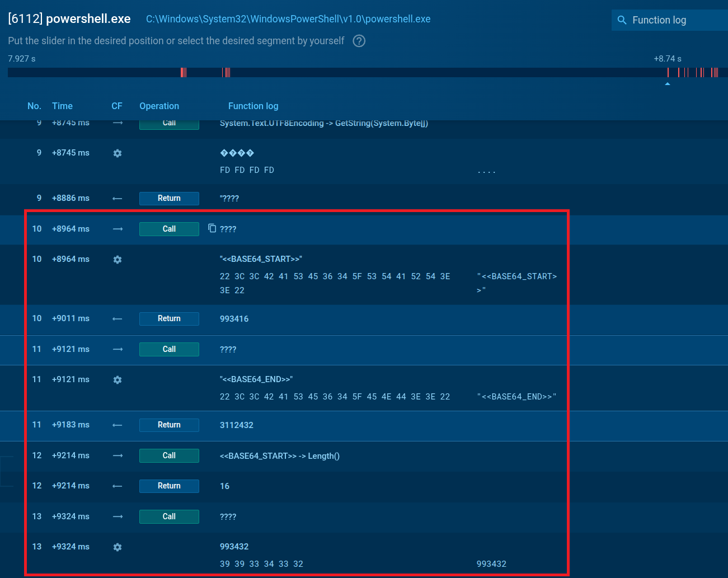Open the help question mark icon near slider instructions

point(359,41)
